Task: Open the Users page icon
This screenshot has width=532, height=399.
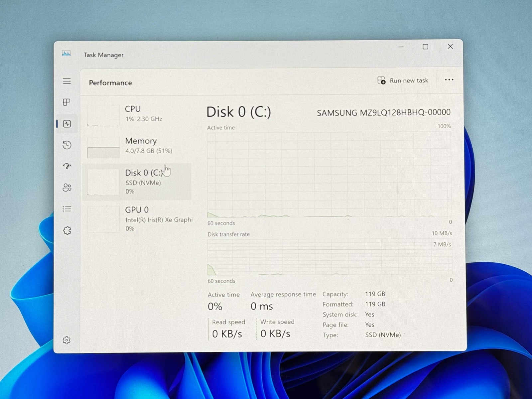Action: tap(67, 188)
